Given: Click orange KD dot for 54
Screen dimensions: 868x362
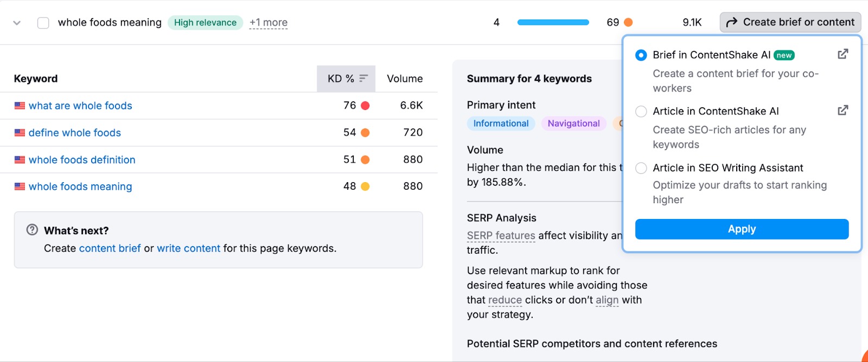Looking at the screenshot, I should click(x=365, y=133).
